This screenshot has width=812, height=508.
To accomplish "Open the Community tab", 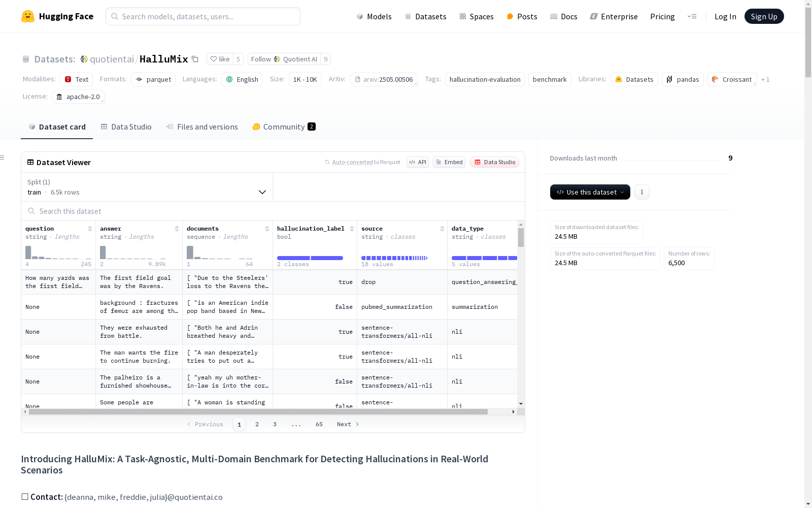I will pyautogui.click(x=284, y=126).
